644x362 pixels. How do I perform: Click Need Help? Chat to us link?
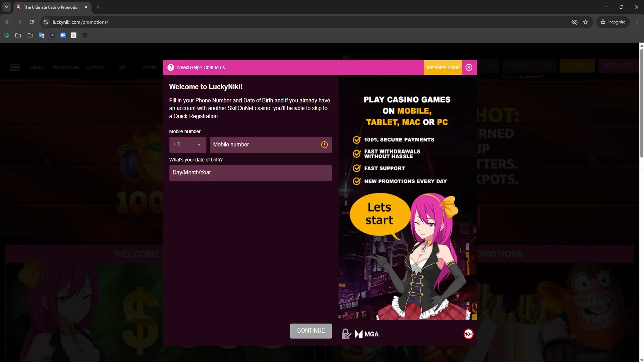point(201,67)
